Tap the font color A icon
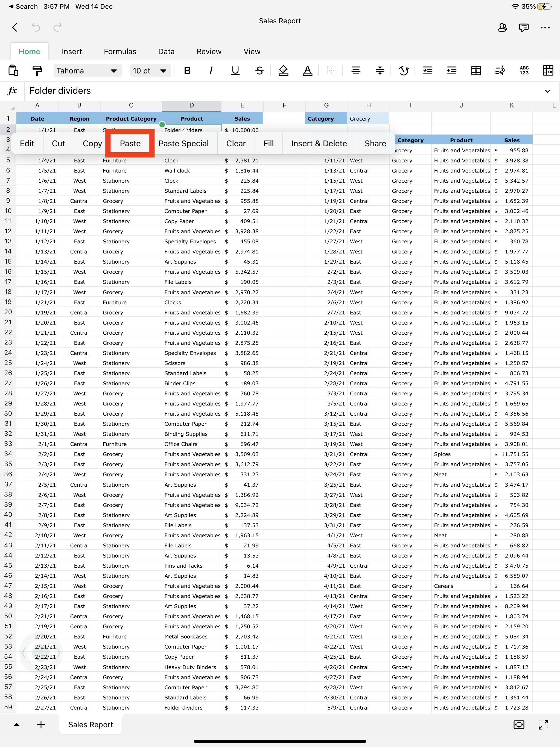Image resolution: width=560 pixels, height=747 pixels. click(x=307, y=71)
